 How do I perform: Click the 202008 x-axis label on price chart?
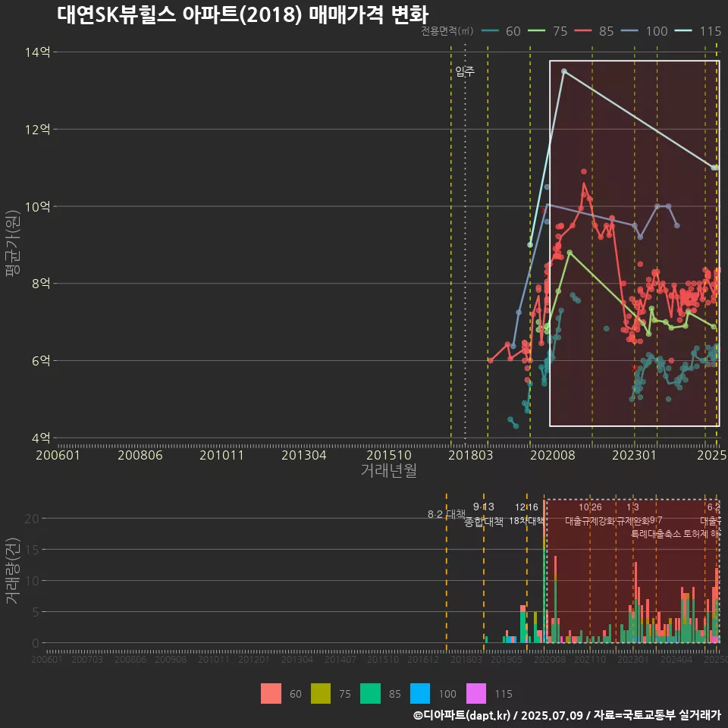point(553,455)
